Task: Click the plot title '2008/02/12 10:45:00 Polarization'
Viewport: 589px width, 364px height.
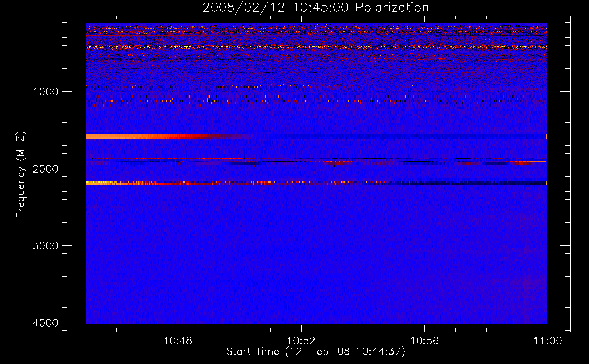Action: [x=316, y=7]
